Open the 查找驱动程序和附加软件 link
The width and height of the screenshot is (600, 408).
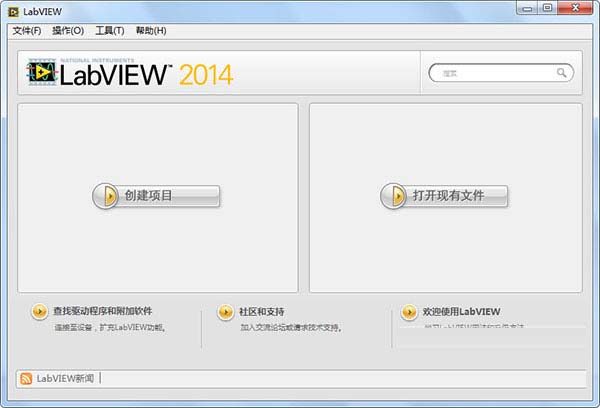click(x=103, y=311)
